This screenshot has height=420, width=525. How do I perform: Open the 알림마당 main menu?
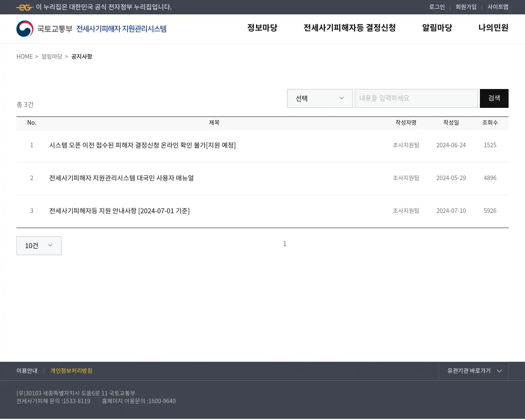point(437,28)
